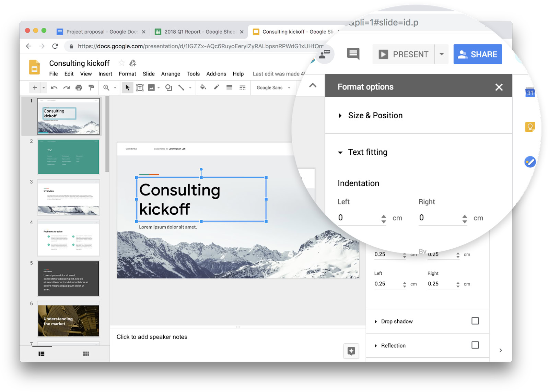Expand the Drop shadow section
The width and height of the screenshot is (549, 392).
coord(376,322)
